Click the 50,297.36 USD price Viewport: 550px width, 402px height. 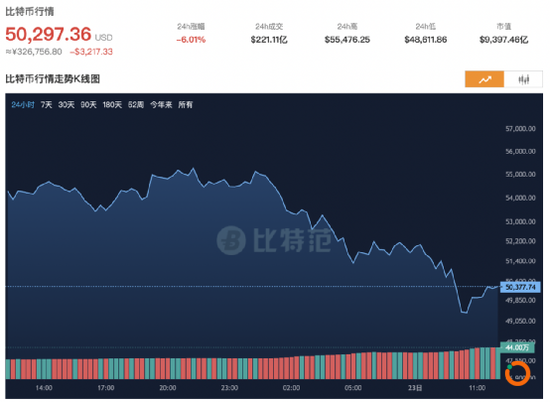(x=59, y=34)
